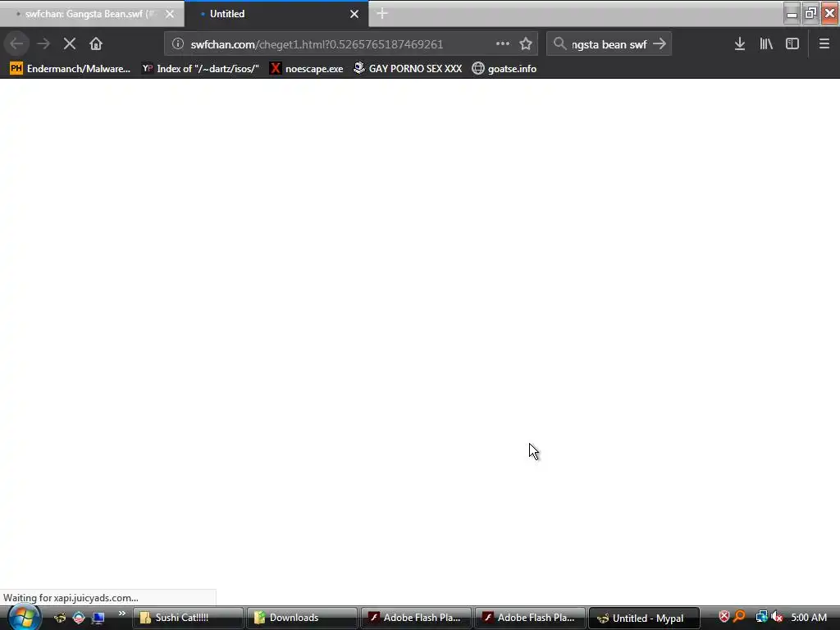Open the Downloads toolbar panel
Screen dimensions: 840x630
point(740,44)
